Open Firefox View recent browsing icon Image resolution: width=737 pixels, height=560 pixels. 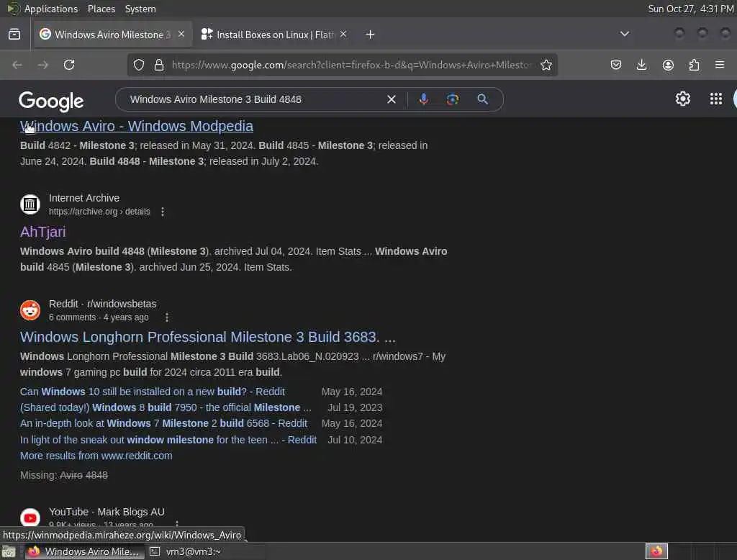click(14, 35)
